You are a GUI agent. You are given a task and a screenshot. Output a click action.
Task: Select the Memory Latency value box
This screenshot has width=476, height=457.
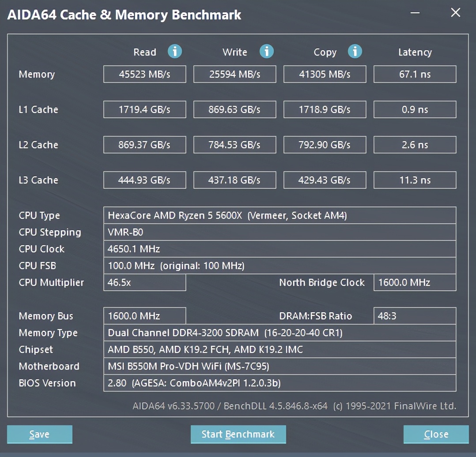415,74
